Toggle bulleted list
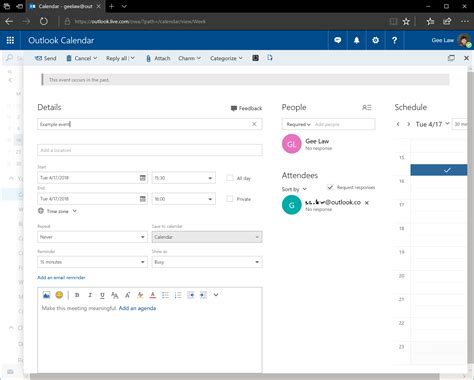Viewport: 474px width, 380px height. [165, 295]
